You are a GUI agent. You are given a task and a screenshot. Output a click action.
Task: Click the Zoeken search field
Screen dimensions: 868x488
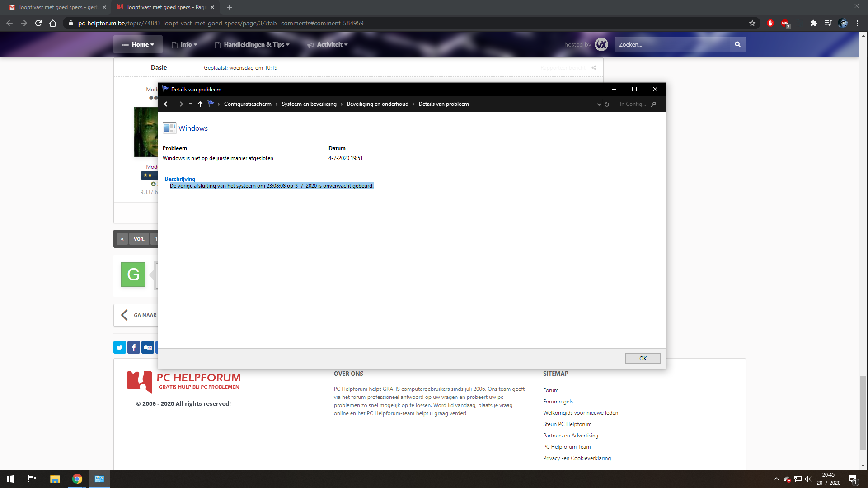[x=672, y=44]
